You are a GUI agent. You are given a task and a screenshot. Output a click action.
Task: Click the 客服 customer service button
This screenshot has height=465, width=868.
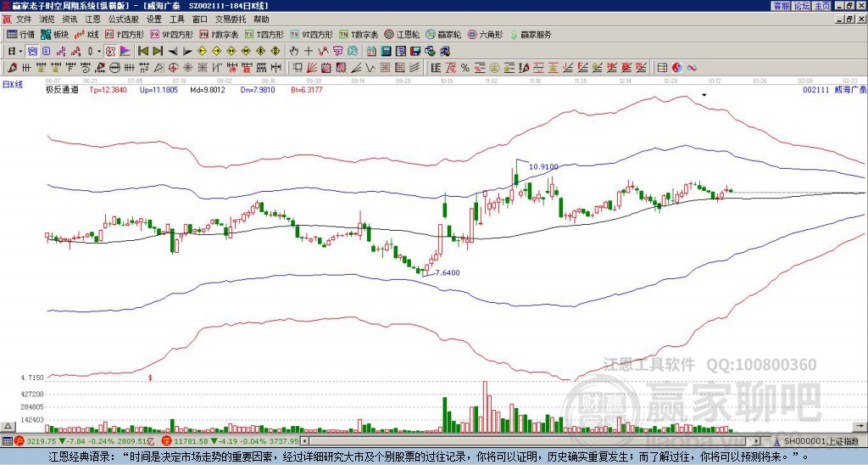pyautogui.click(x=782, y=5)
